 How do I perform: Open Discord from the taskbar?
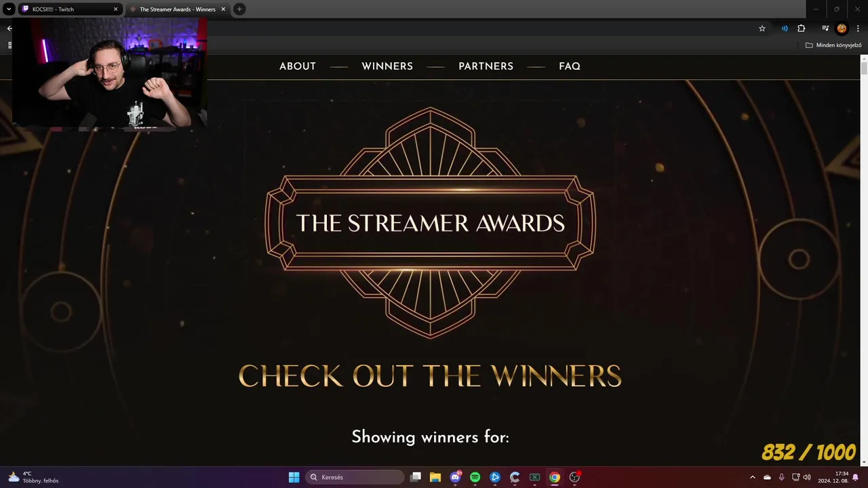[455, 477]
